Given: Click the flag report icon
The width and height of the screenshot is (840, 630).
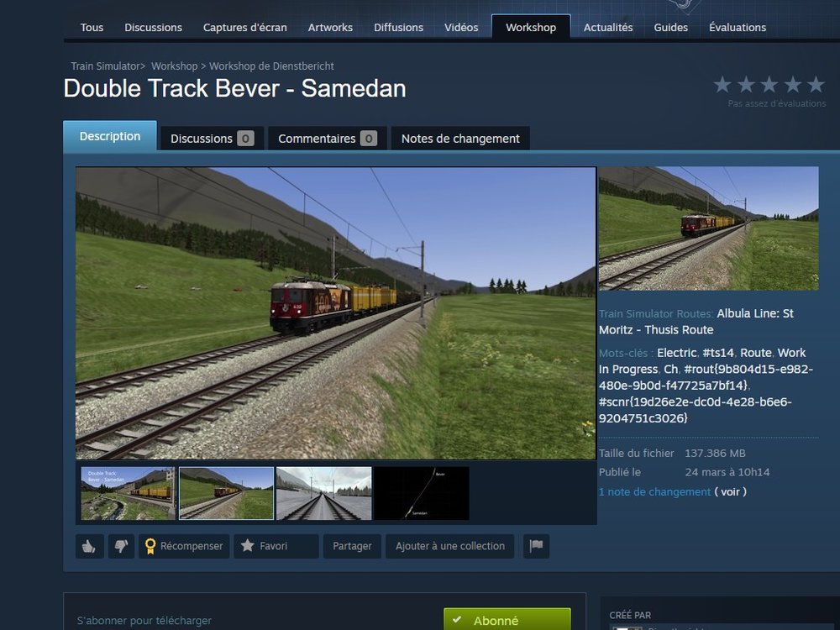Looking at the screenshot, I should [x=536, y=546].
